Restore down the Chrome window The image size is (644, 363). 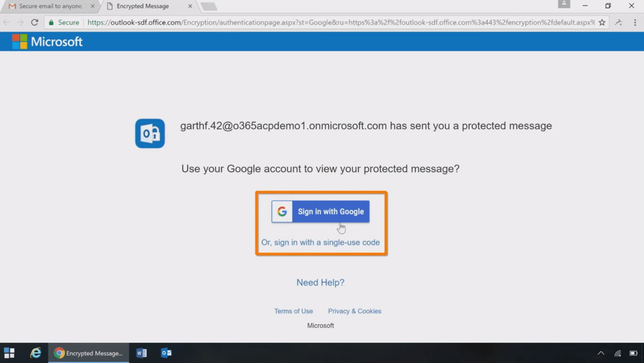tap(608, 6)
